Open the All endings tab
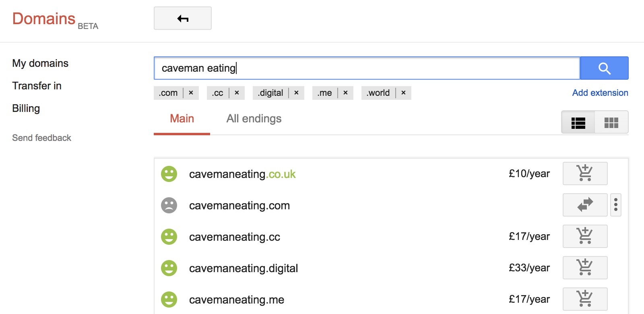The height and width of the screenshot is (314, 644). coord(254,119)
